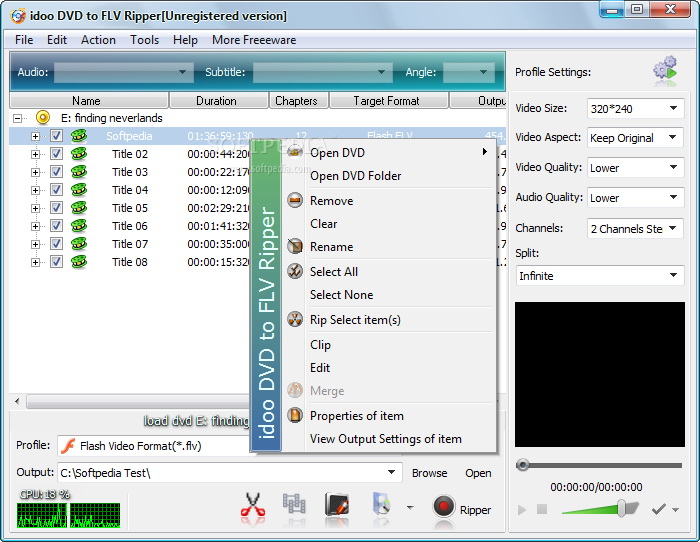700x542 pixels.
Task: Click the Duration column header
Action: (219, 100)
